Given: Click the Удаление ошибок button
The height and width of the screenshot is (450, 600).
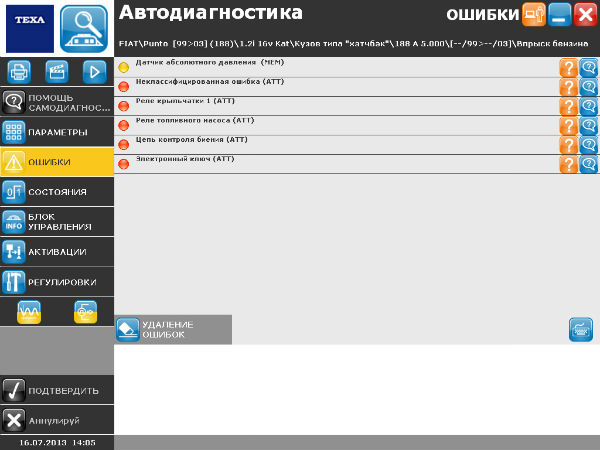Looking at the screenshot, I should click(173, 330).
